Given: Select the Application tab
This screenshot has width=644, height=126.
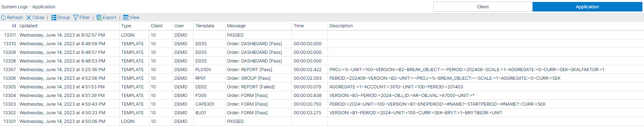Looking at the screenshot, I should (x=587, y=7).
